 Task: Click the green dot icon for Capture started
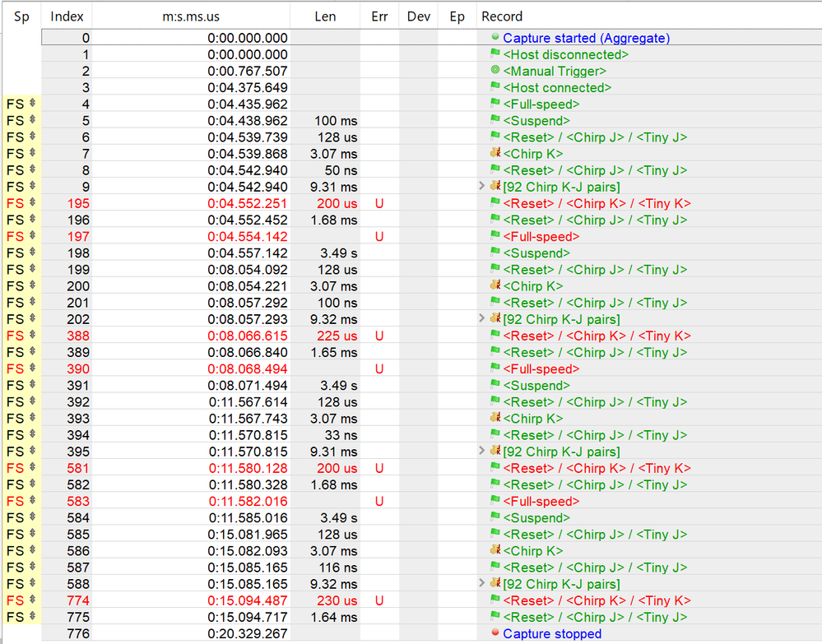[495, 37]
